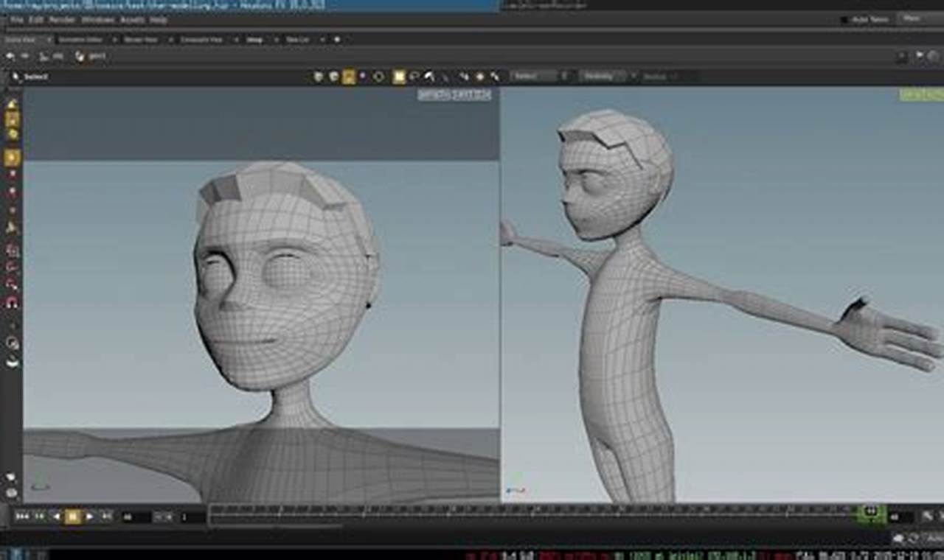
Task: Open the Assets menu
Action: click(133, 20)
